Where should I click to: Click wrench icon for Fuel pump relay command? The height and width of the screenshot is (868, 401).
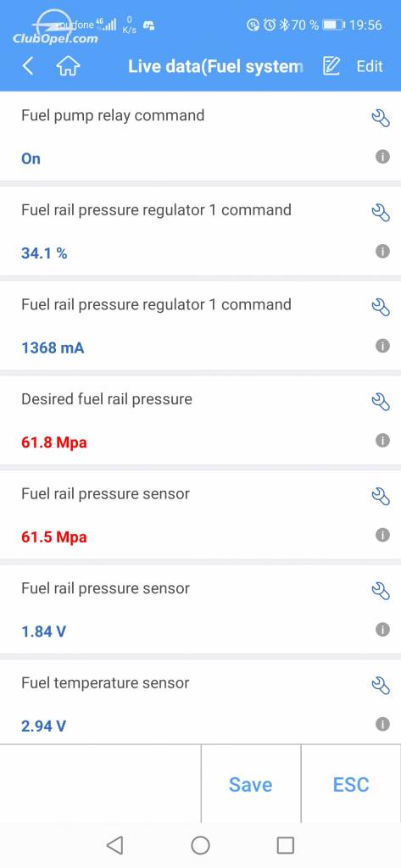pos(381,117)
